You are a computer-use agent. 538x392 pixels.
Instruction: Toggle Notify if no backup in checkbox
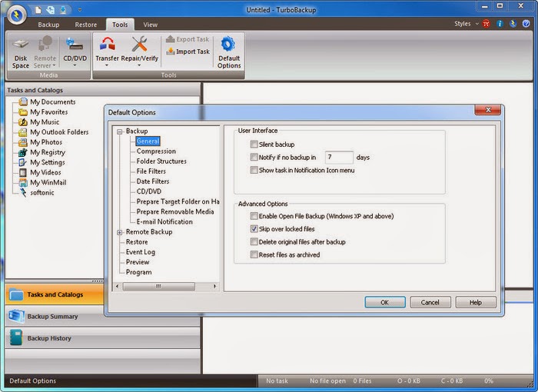tap(254, 158)
